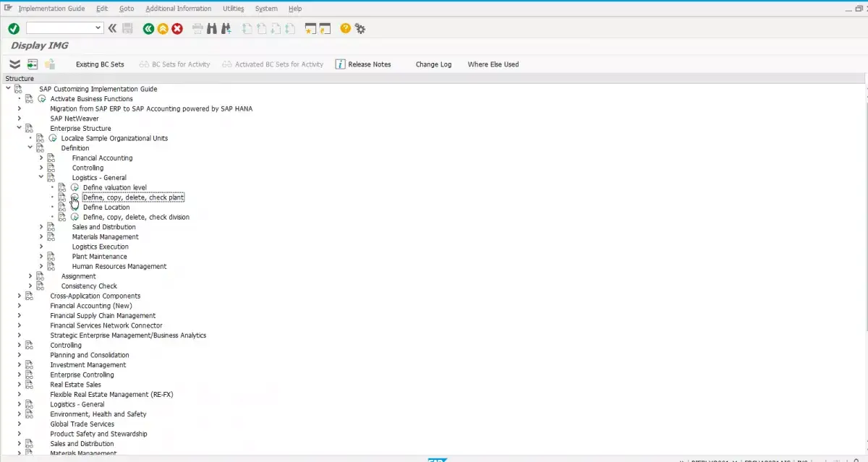
Task: Click the Customize Local Layout gear icon
Action: (359, 28)
